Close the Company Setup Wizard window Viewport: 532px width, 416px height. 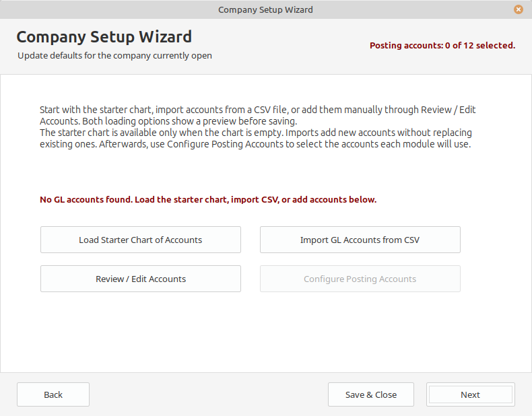[518, 9]
